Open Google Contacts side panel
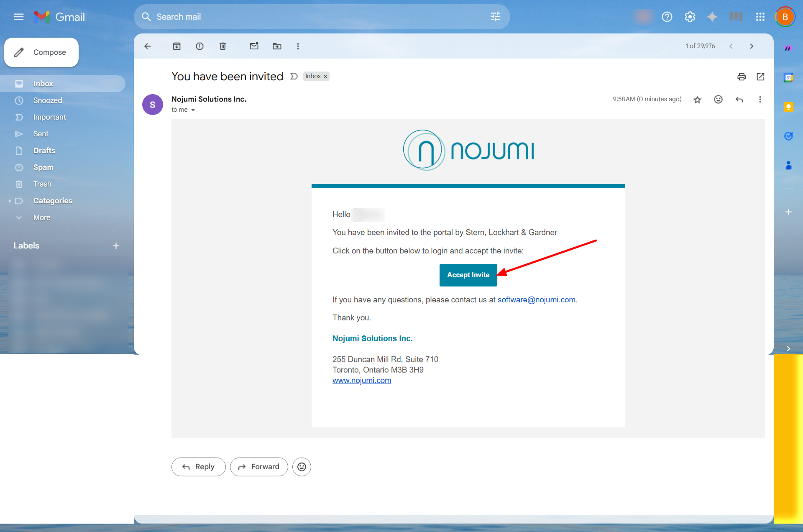Viewport: 803px width, 532px height. pyautogui.click(x=788, y=166)
